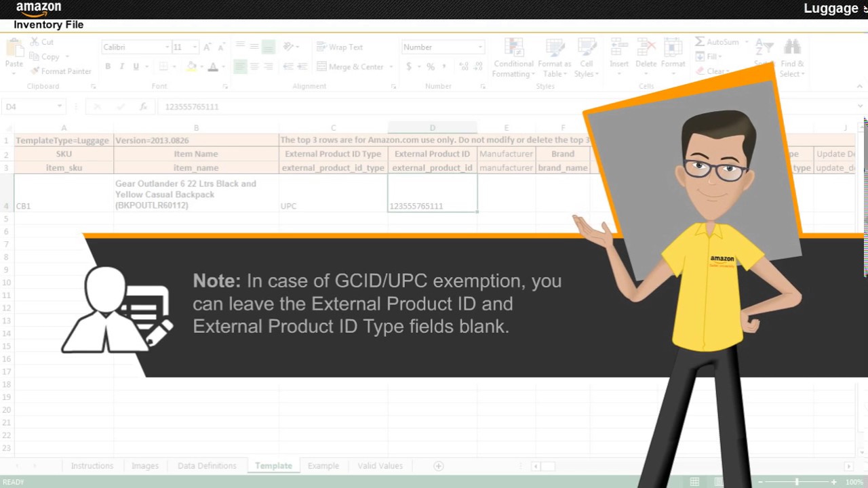The height and width of the screenshot is (488, 868).
Task: Cut the selection with the scissors button
Action: 41,42
